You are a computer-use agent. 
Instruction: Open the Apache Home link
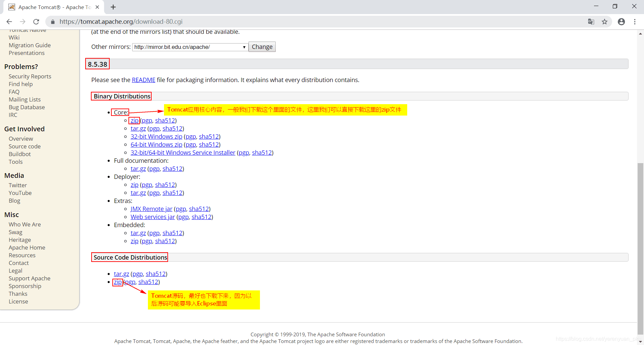pyautogui.click(x=27, y=248)
